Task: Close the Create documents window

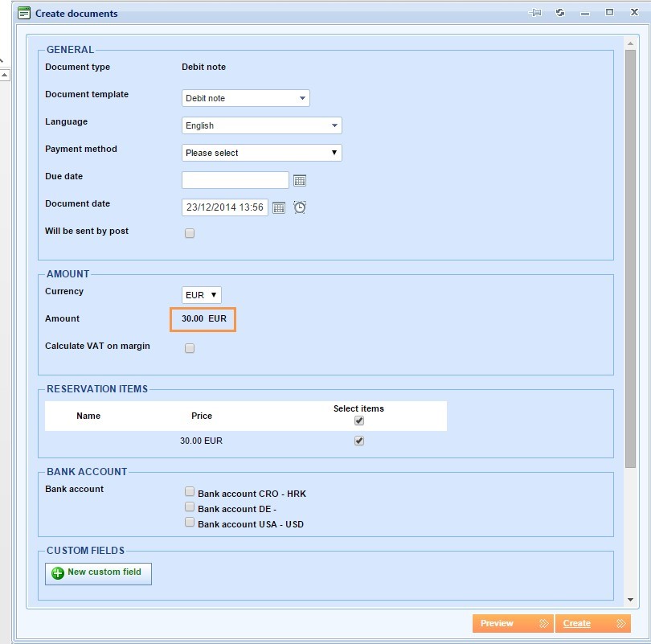Action: (634, 12)
